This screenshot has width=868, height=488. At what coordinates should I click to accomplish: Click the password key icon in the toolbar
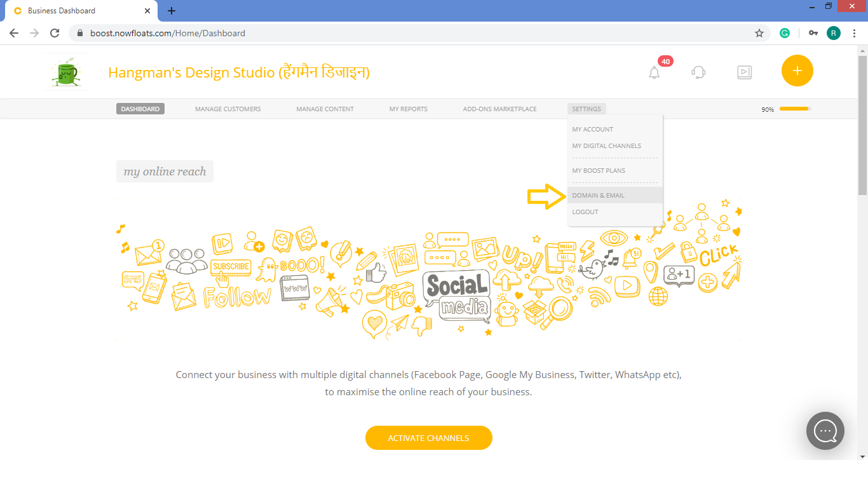click(x=810, y=32)
